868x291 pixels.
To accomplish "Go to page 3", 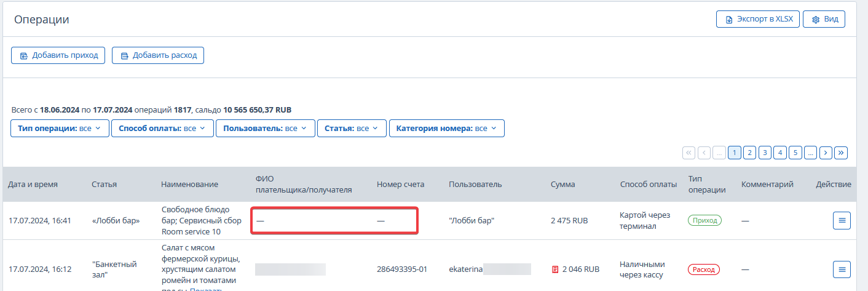I will tap(765, 153).
